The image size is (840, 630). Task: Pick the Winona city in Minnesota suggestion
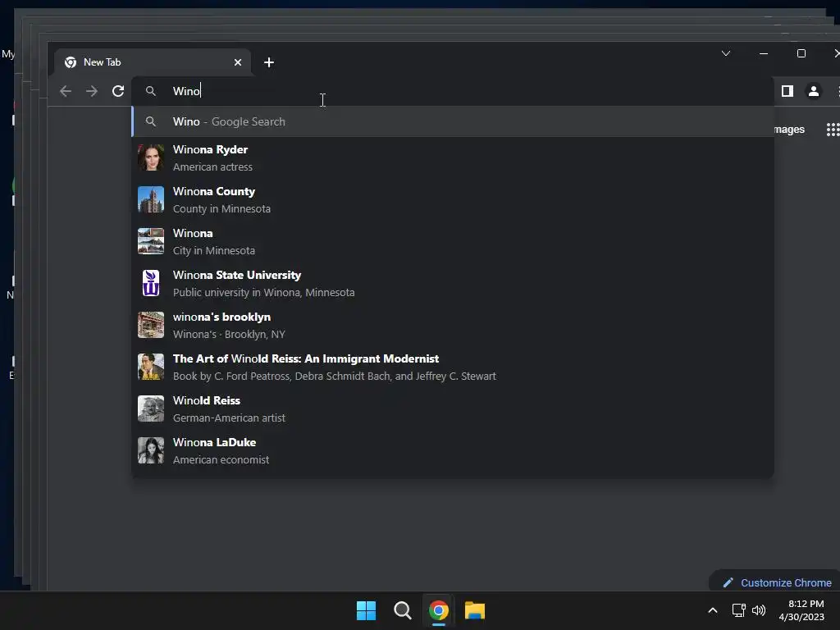point(453,241)
